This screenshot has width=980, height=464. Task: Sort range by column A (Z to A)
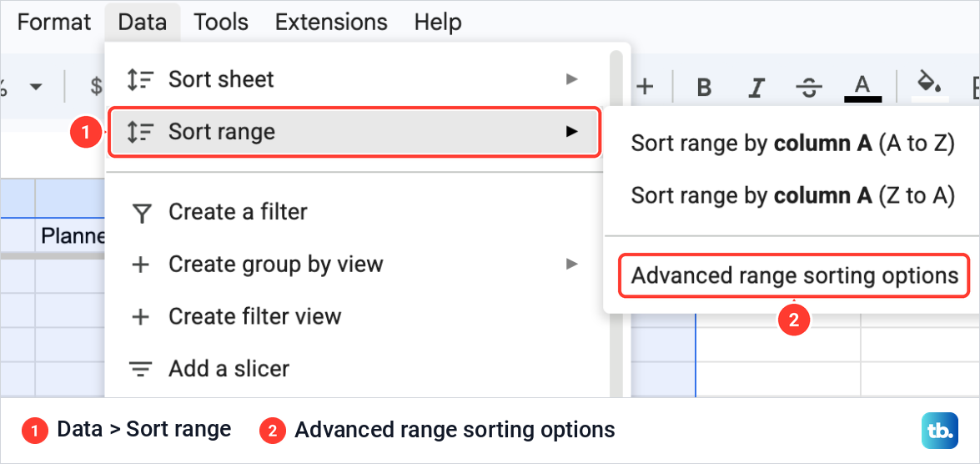[x=793, y=196]
